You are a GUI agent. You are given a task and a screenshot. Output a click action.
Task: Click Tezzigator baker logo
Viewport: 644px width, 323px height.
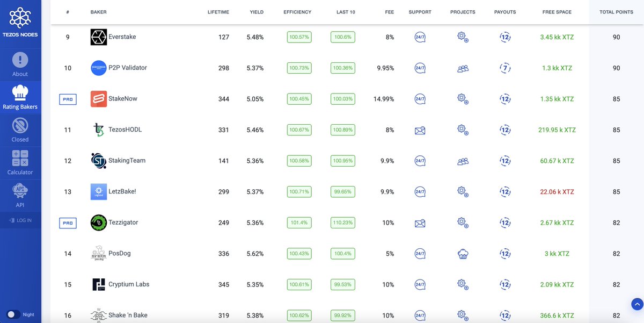pos(99,222)
